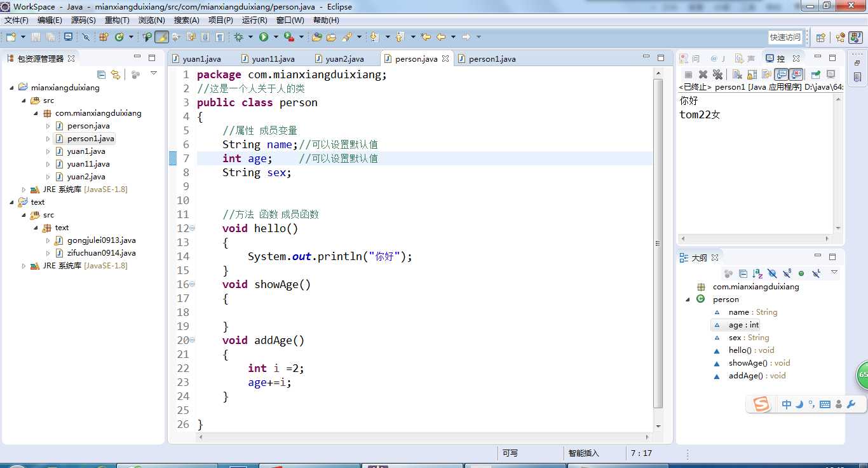
Task: Click the External Tools run icon
Action: coord(289,37)
